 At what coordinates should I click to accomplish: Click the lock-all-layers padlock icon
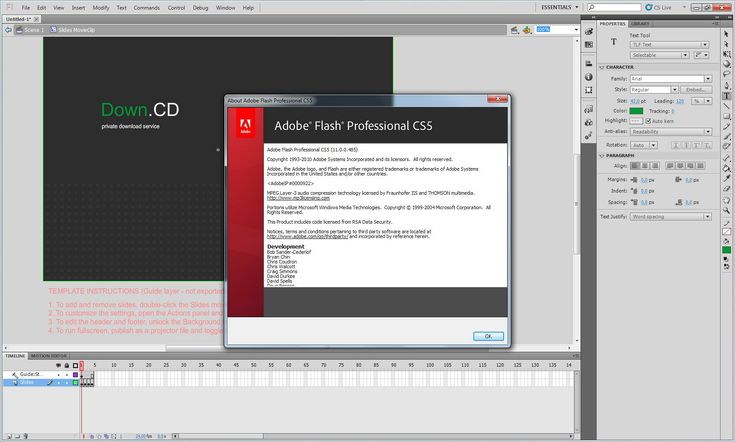click(x=68, y=364)
